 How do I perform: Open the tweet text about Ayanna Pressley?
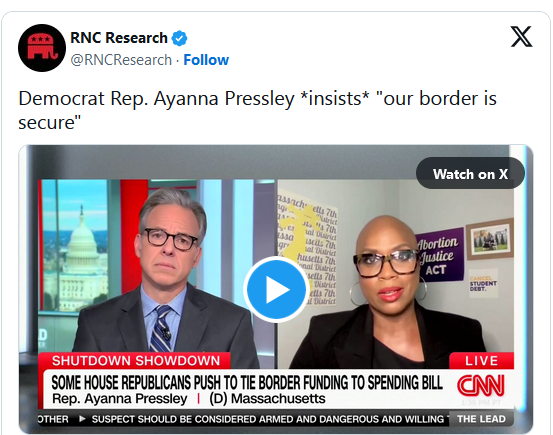click(x=257, y=110)
